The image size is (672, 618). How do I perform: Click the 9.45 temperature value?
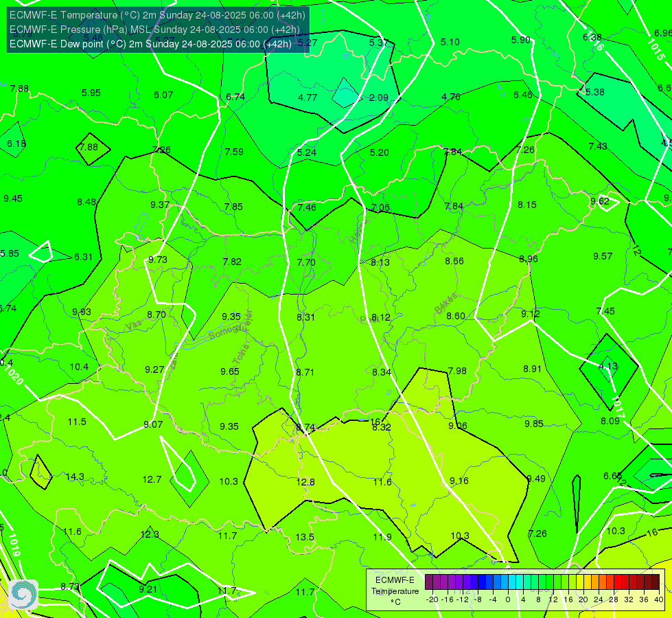pos(13,198)
